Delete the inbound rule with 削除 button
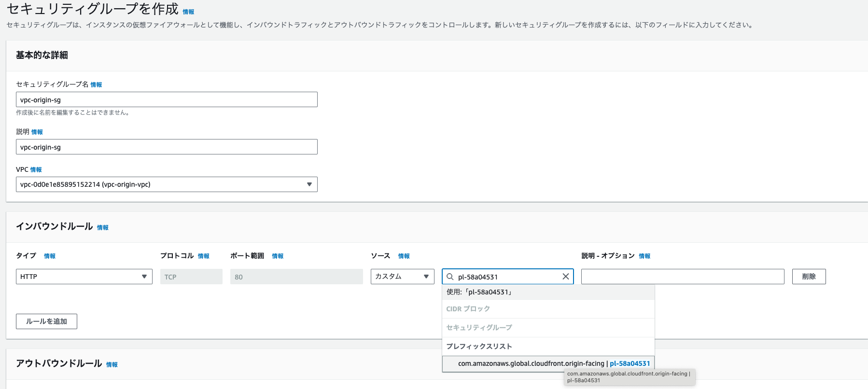868x389 pixels. pyautogui.click(x=809, y=277)
